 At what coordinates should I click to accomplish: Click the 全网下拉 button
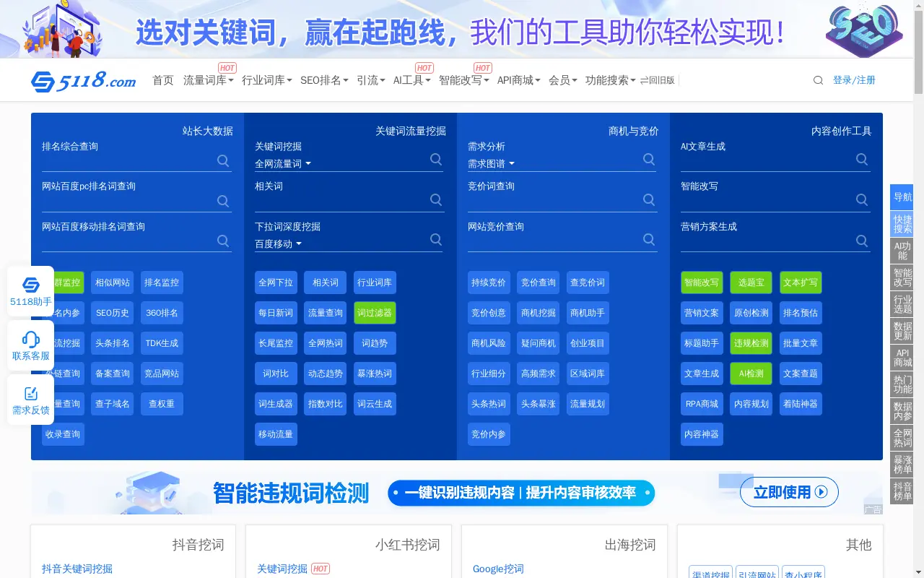pos(276,282)
